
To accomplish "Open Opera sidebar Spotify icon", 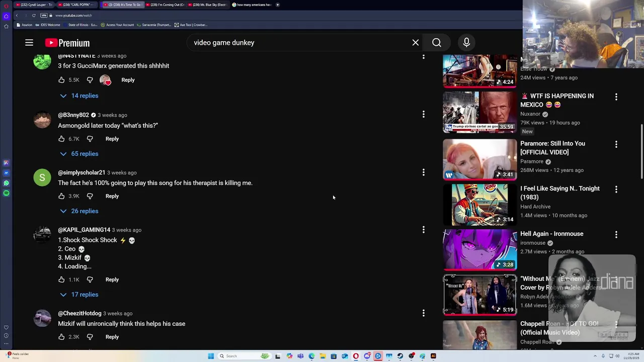I will (x=6, y=193).
